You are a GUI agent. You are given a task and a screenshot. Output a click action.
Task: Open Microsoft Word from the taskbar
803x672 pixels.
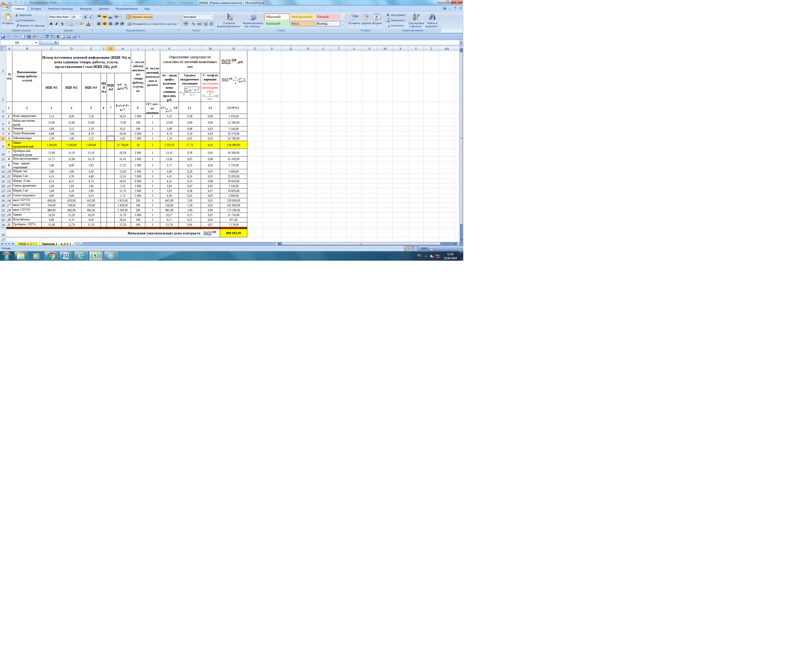(x=65, y=256)
